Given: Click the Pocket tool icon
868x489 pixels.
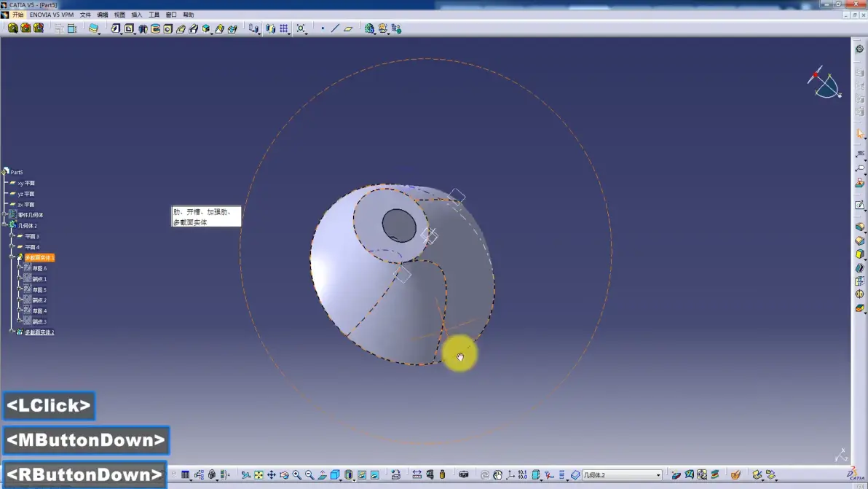Looking at the screenshot, I should click(129, 28).
